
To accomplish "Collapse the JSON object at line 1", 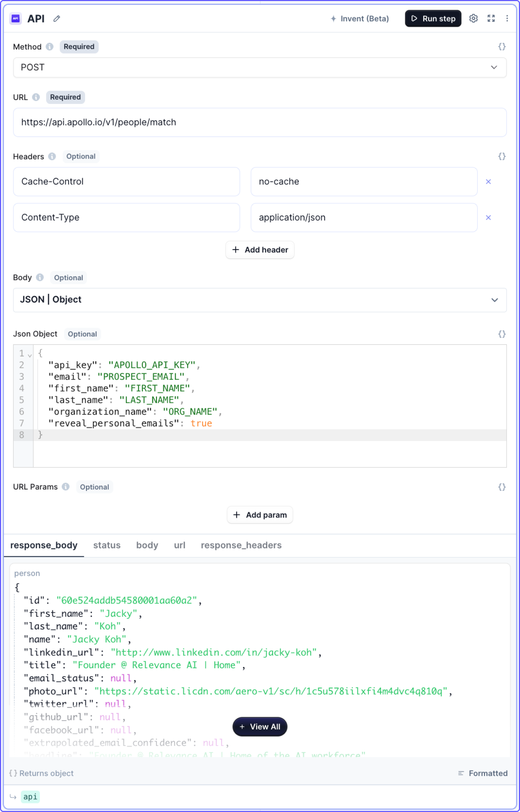I will point(30,355).
